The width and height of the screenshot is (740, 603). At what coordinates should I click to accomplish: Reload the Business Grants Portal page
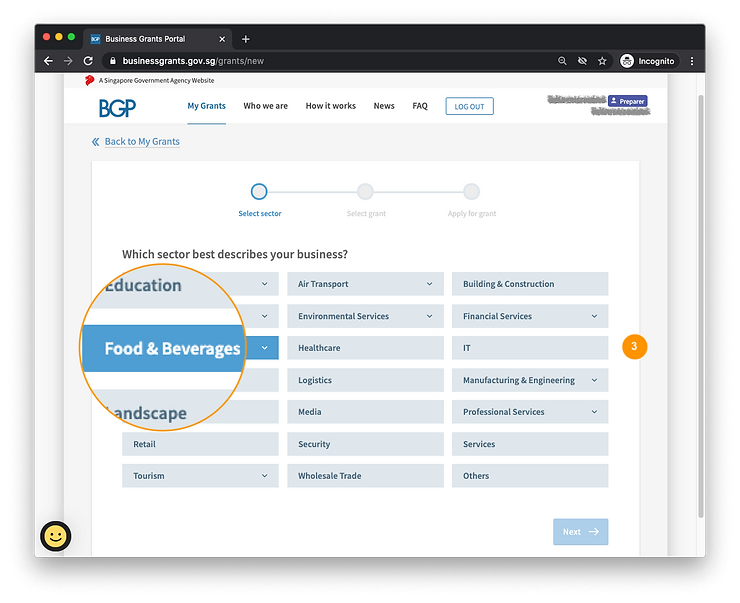point(88,61)
